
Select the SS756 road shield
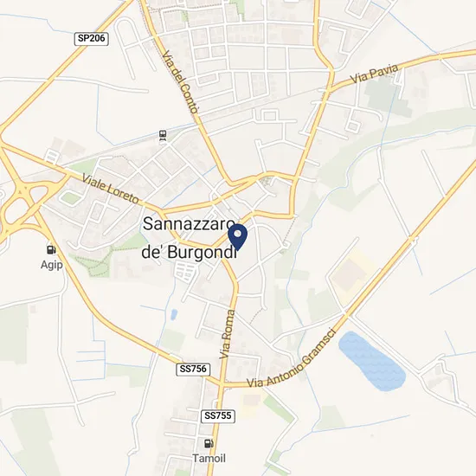pyautogui.click(x=193, y=370)
